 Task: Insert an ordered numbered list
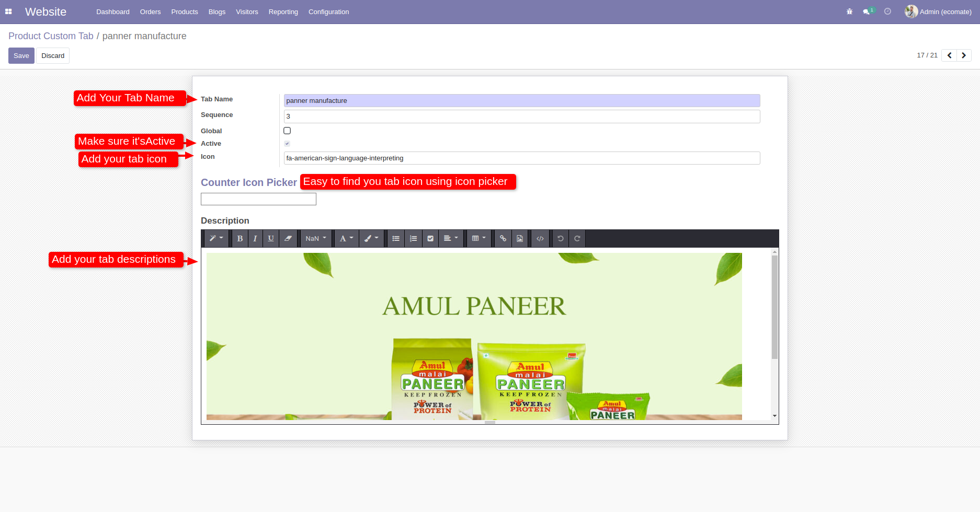(x=413, y=239)
